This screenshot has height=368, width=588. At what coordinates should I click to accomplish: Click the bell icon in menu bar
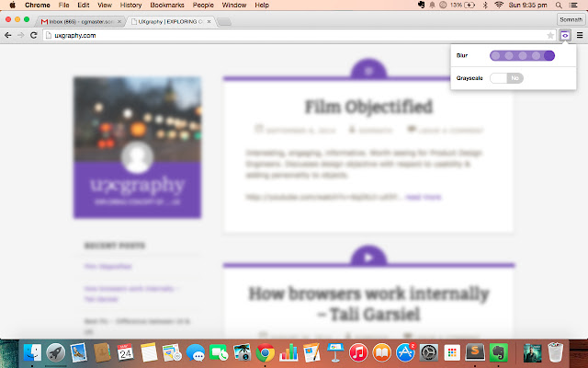[x=432, y=5]
